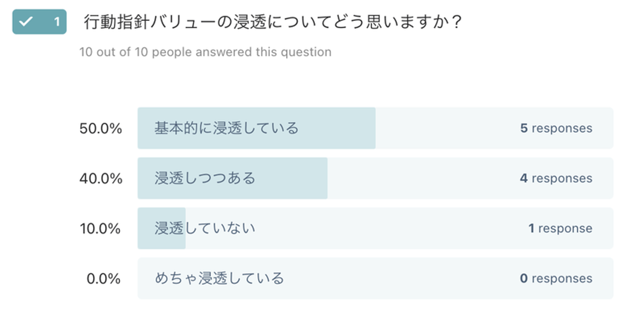Select the 浸透しつつある answer text
Screen dimensions: 644x313
pos(205,178)
